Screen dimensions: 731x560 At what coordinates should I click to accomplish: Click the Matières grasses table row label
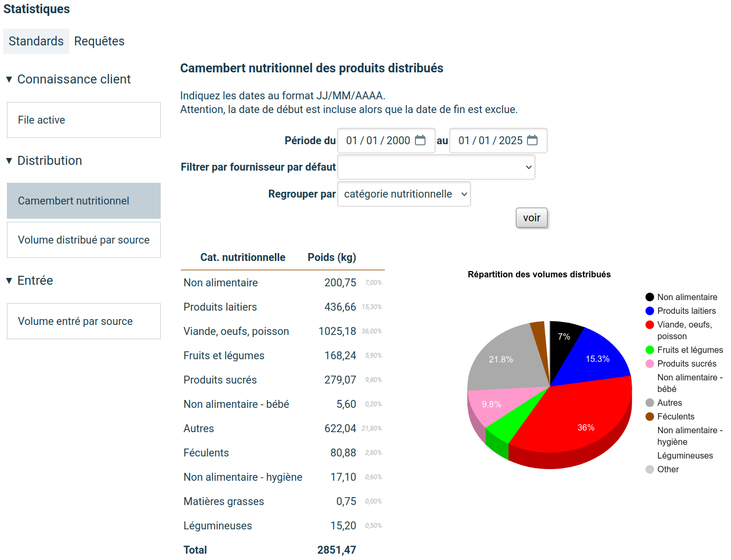pyautogui.click(x=224, y=501)
